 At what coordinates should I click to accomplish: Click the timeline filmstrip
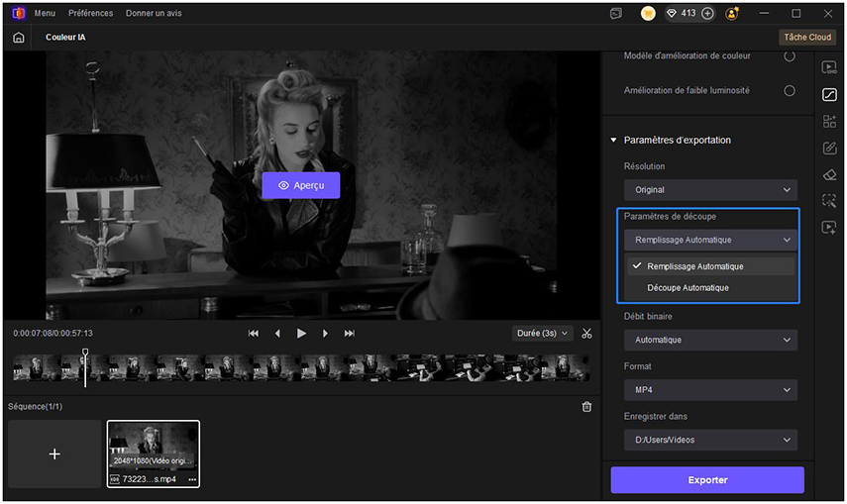point(301,368)
